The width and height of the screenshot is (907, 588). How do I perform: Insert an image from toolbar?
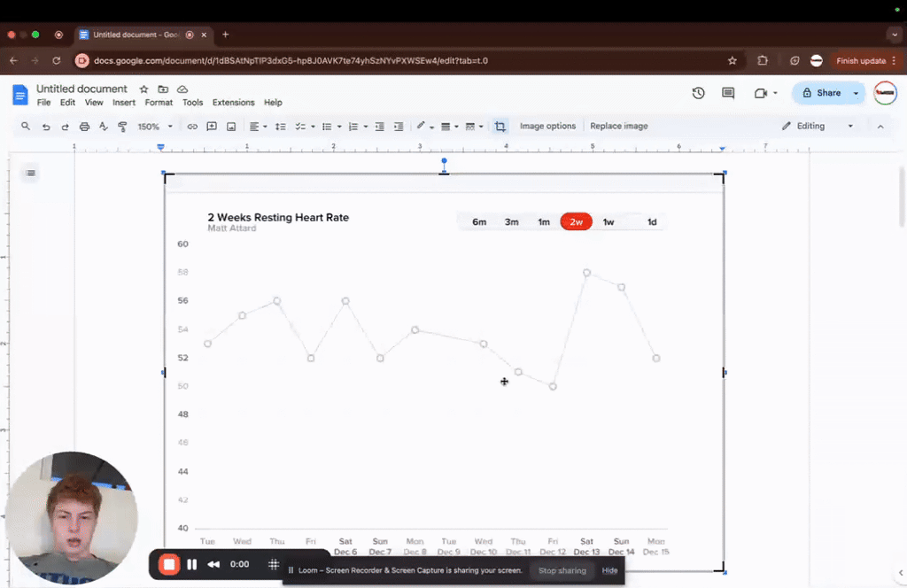(x=231, y=127)
